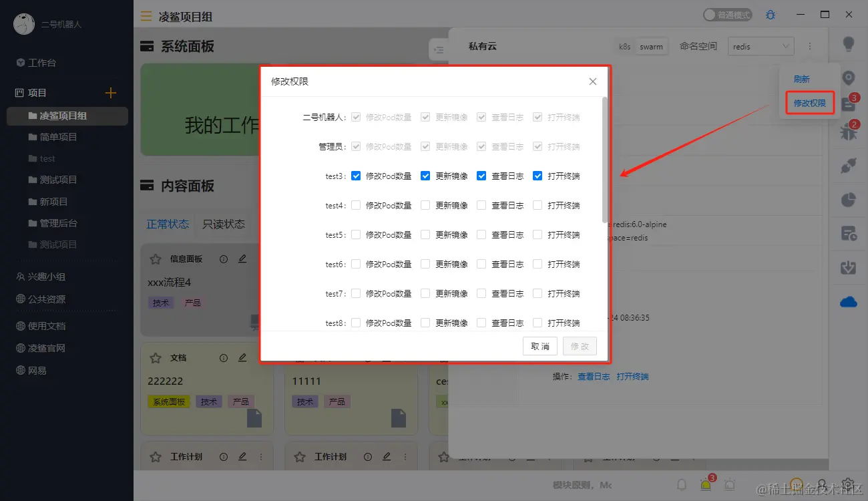Screen dimensions: 868x501
Task: Open 公共资源 in the sidebar
Action: coord(40,299)
